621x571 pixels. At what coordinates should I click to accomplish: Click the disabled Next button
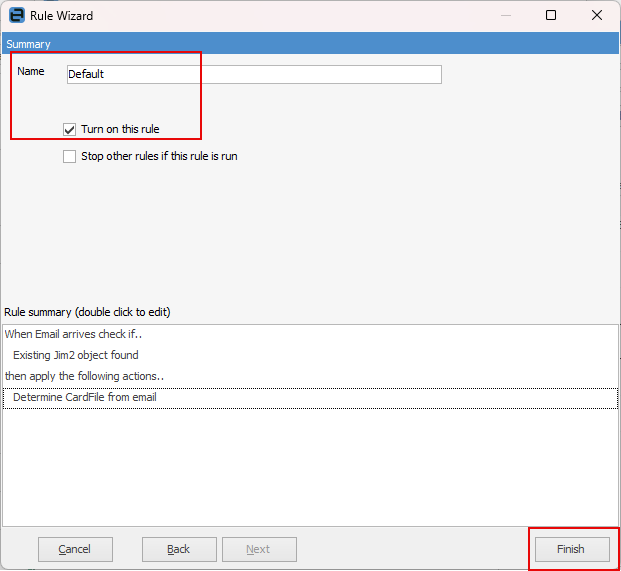[259, 549]
